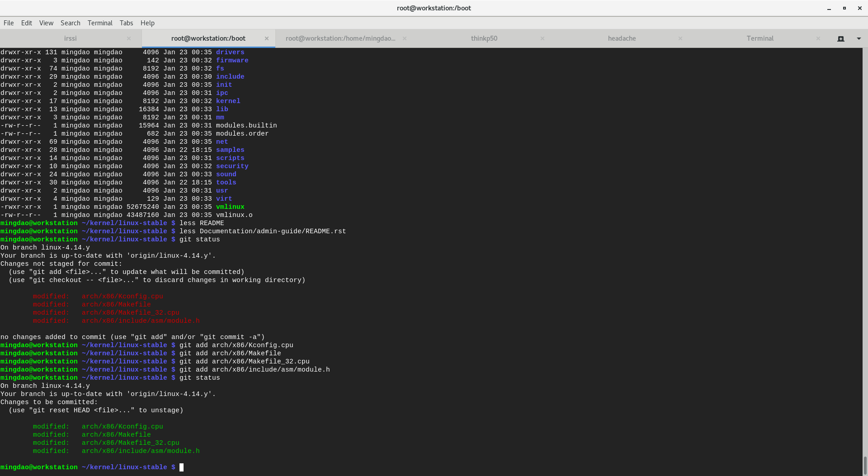Click the 'virt' directory name

(x=224, y=199)
